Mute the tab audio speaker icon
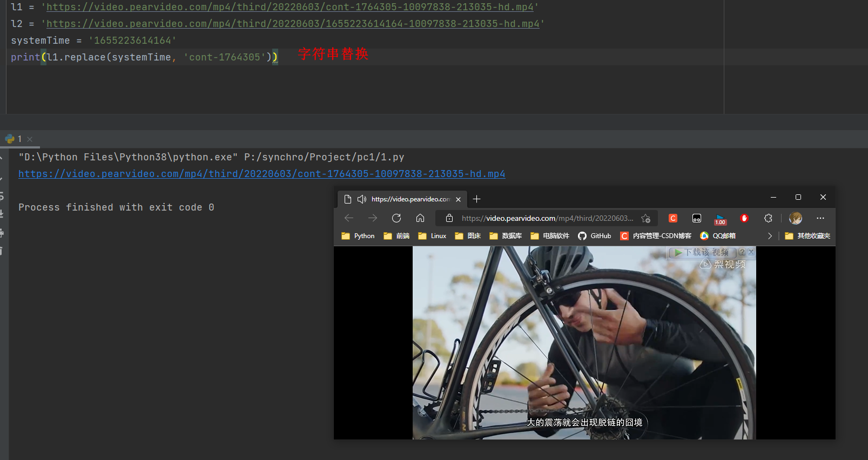Screen dimensions: 868x460 362,199
